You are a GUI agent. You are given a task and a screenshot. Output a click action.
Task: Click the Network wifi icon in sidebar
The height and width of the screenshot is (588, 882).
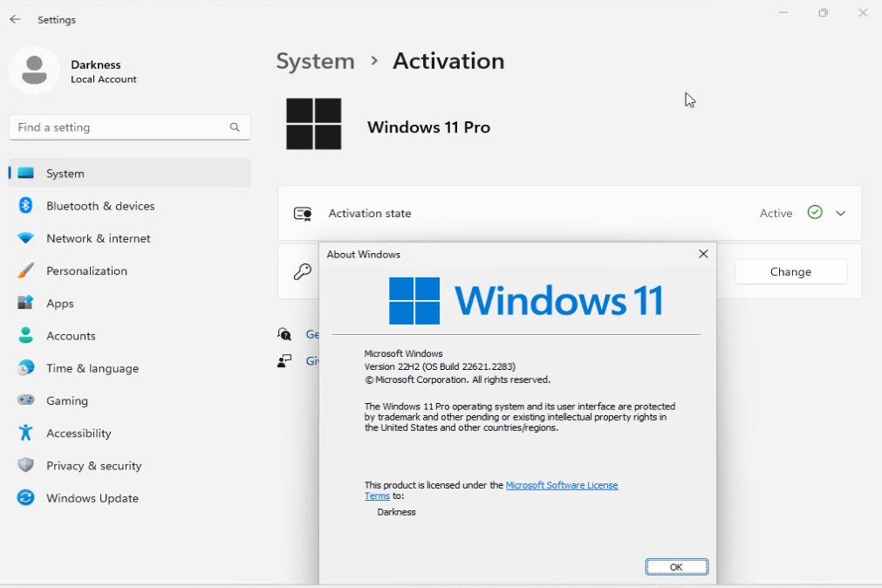pyautogui.click(x=25, y=238)
